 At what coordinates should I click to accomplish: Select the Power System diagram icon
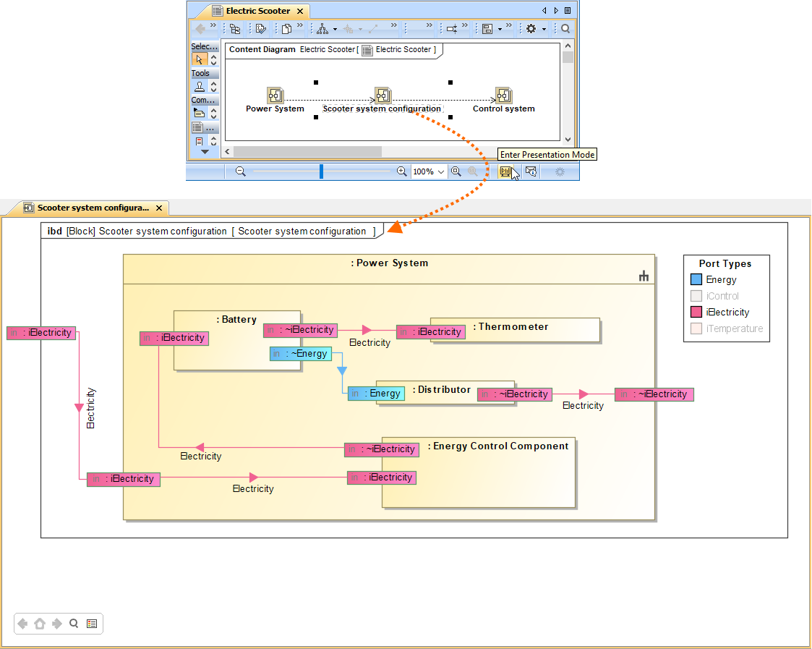(275, 96)
